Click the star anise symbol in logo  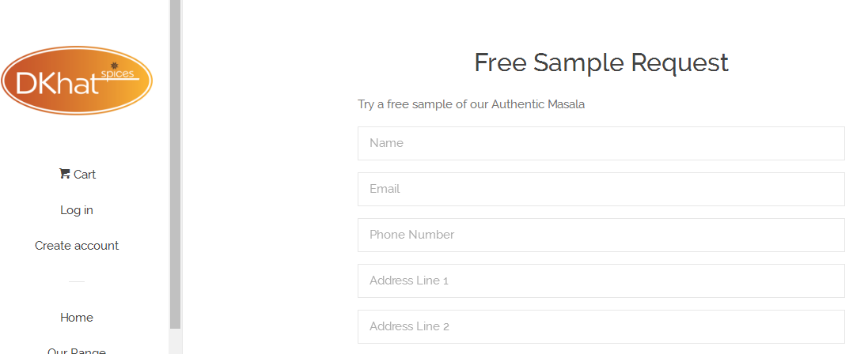(115, 66)
